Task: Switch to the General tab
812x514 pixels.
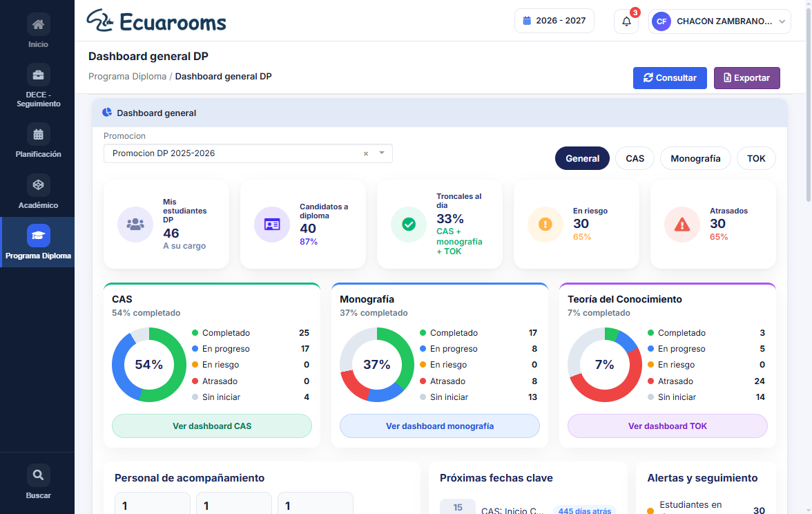Action: pos(582,159)
